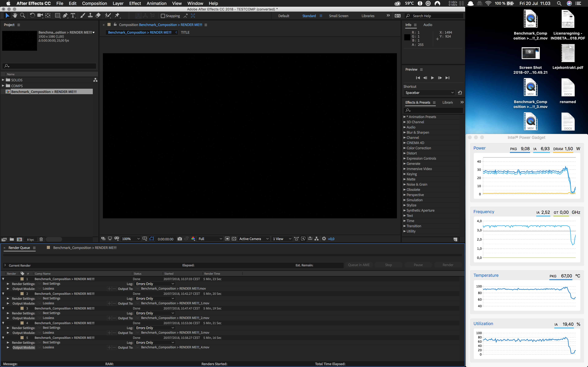The width and height of the screenshot is (588, 367).
Task: Select the Zoom tool in toolbar
Action: [x=23, y=16]
